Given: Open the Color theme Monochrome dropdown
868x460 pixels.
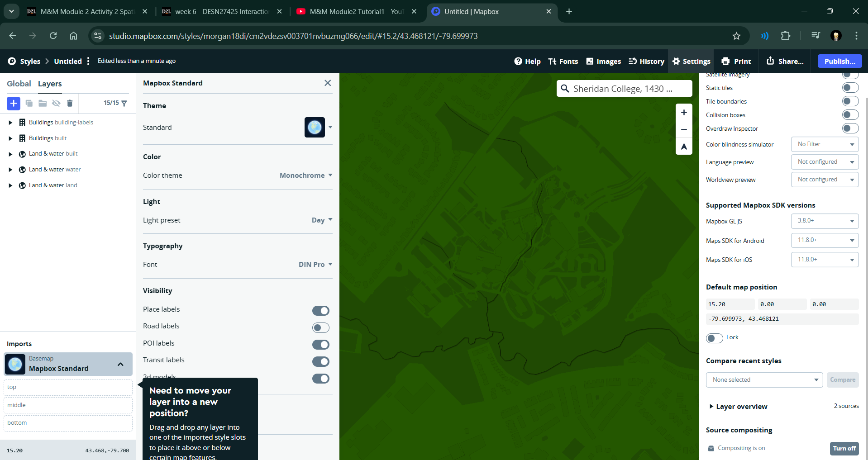Looking at the screenshot, I should point(305,175).
